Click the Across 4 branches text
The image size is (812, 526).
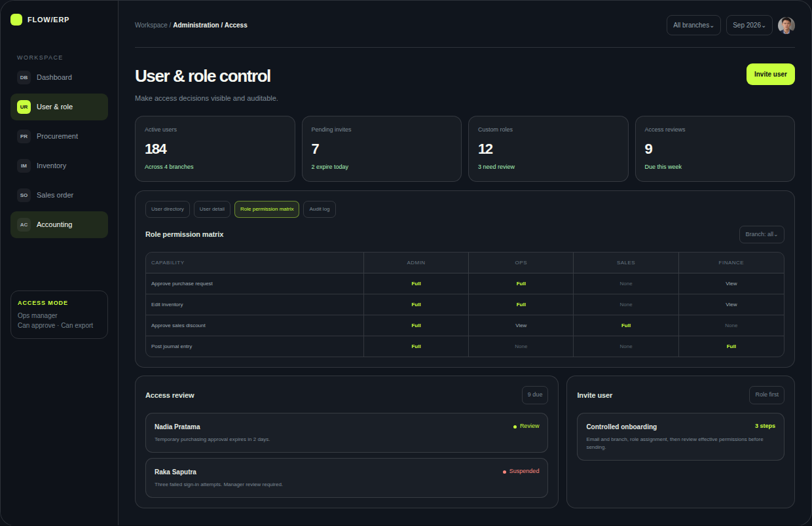169,167
